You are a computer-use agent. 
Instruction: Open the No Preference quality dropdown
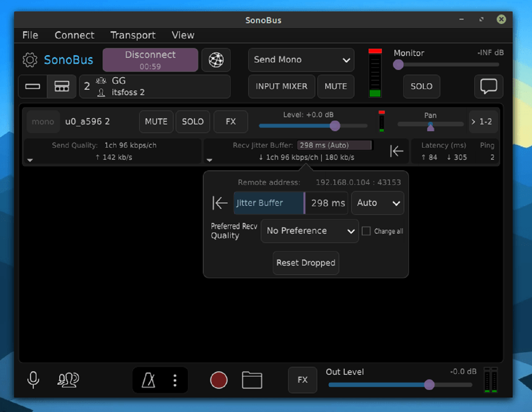309,231
